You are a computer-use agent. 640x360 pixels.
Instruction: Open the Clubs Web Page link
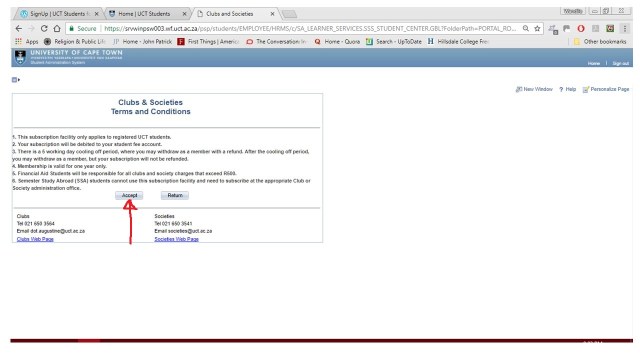tap(35, 239)
